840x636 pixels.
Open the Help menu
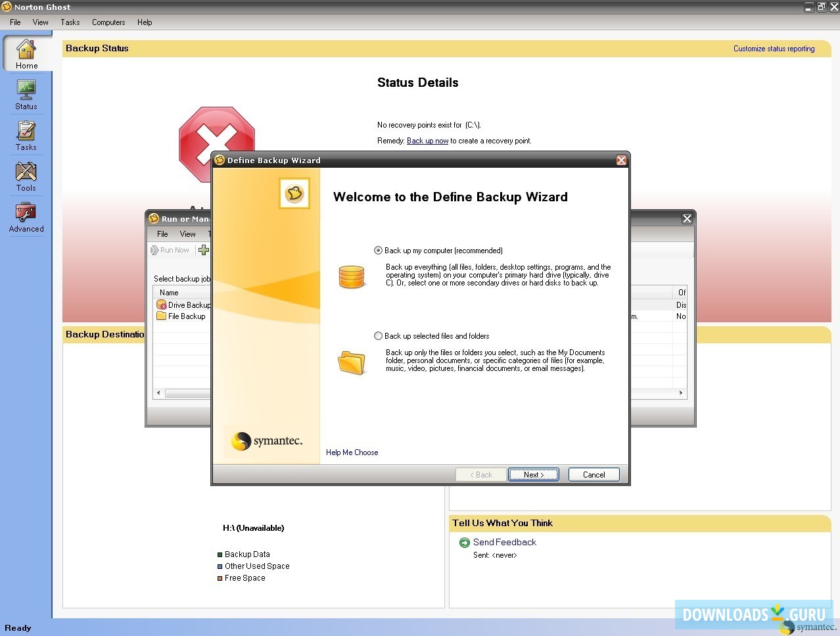(x=145, y=22)
